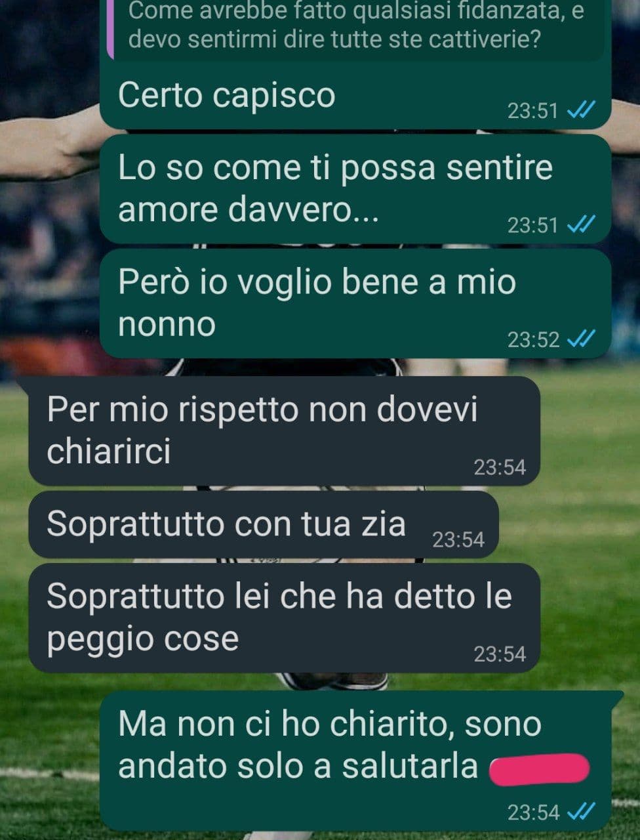Click the 23:51 time on 'Certo capisco'
Viewport: 640px width, 840px height.
pos(532,110)
